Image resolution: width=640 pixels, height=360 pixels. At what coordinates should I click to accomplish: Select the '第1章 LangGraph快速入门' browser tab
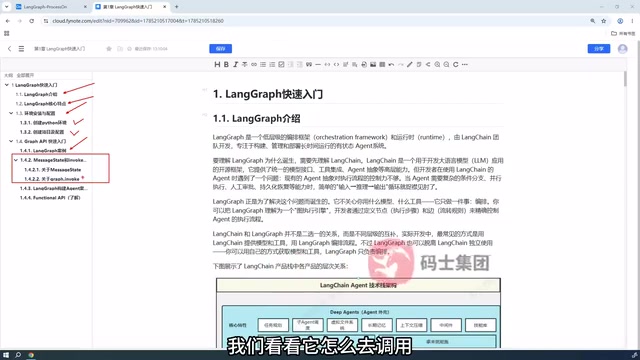130,7
